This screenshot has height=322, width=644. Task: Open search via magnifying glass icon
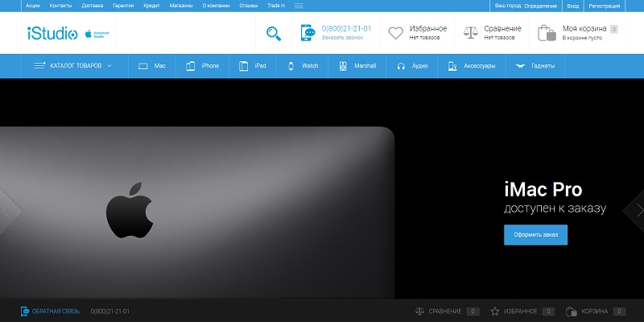(274, 33)
